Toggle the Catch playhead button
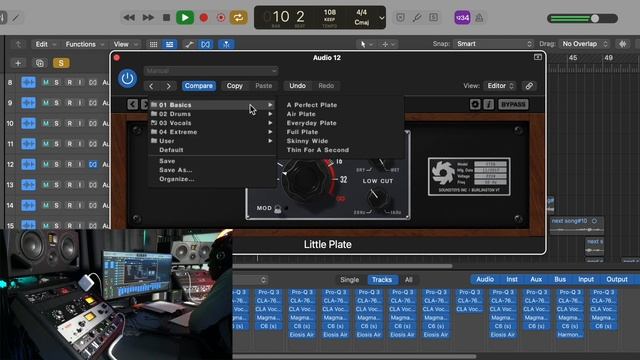 (x=226, y=44)
